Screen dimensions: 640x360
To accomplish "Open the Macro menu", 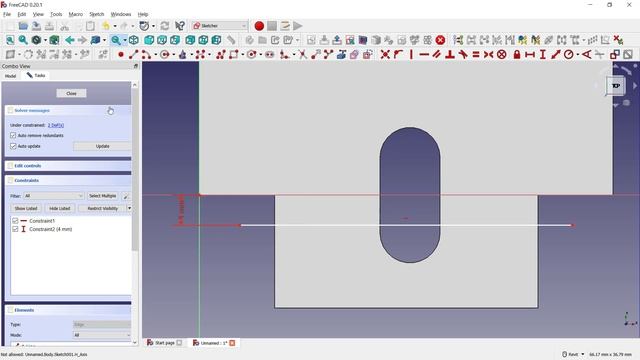I will [x=76, y=14].
